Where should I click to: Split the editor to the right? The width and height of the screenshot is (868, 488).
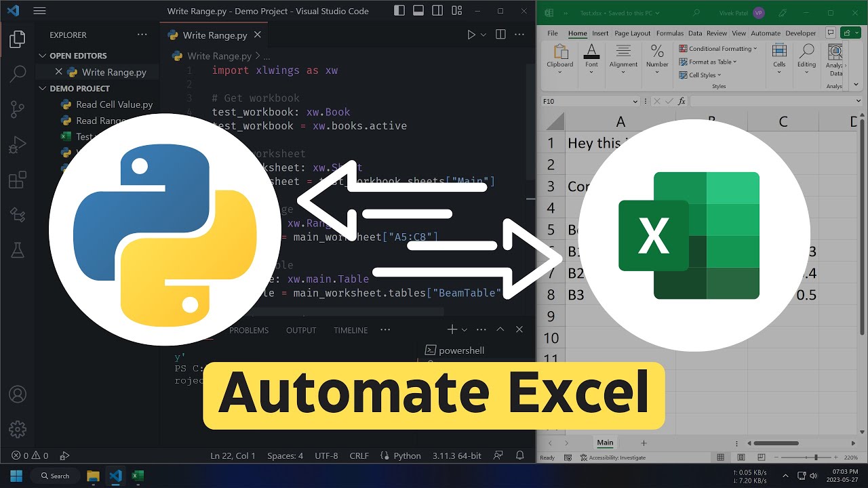tap(500, 35)
